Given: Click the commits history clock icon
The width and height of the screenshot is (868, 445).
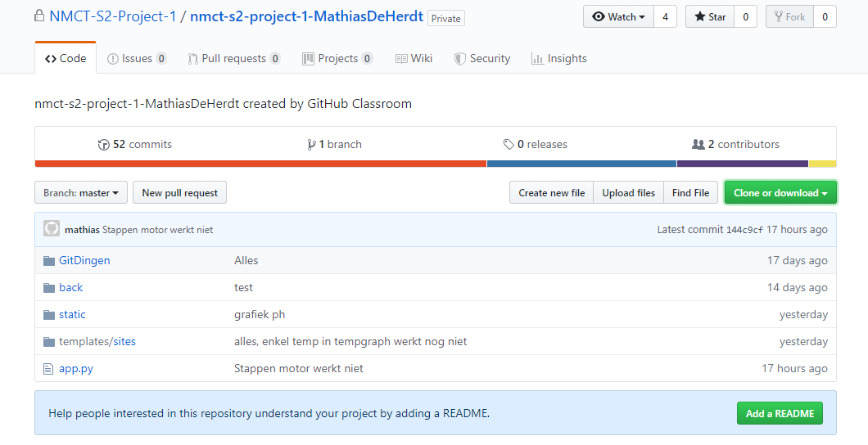Looking at the screenshot, I should click(103, 145).
